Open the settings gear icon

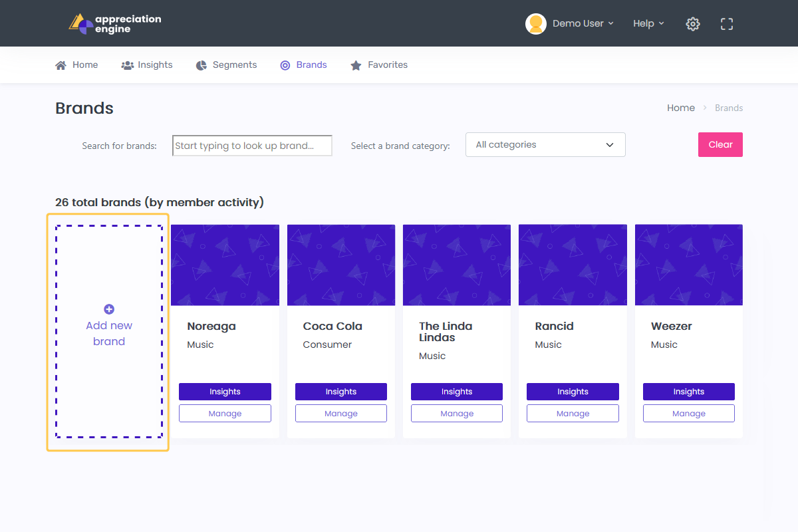click(x=693, y=24)
